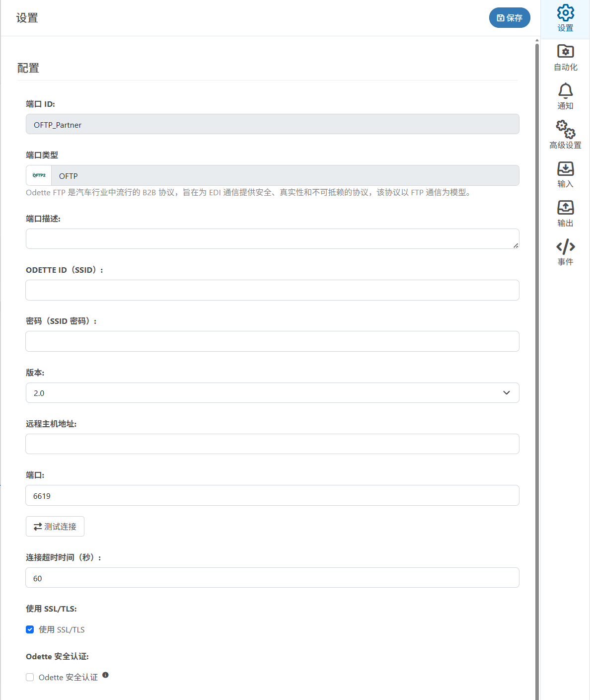
Task: Open the 通知 bell icon tab
Action: tap(565, 97)
